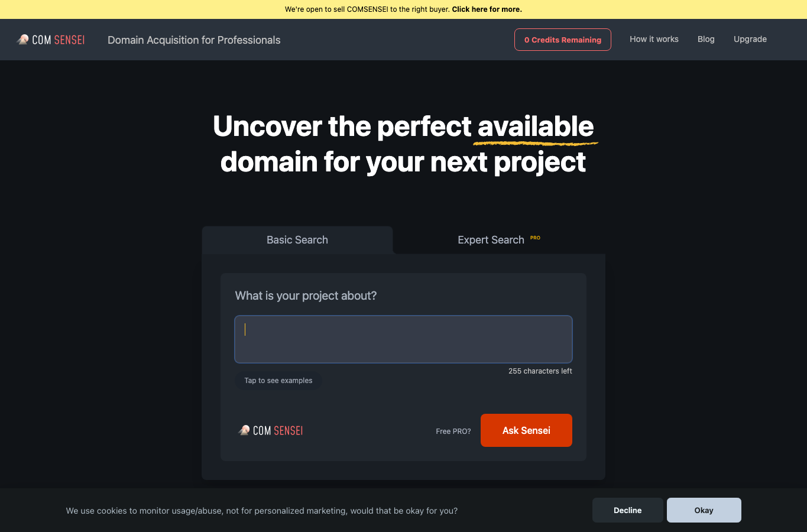Open the Upgrade page
Image resolution: width=807 pixels, height=532 pixels.
click(x=750, y=39)
